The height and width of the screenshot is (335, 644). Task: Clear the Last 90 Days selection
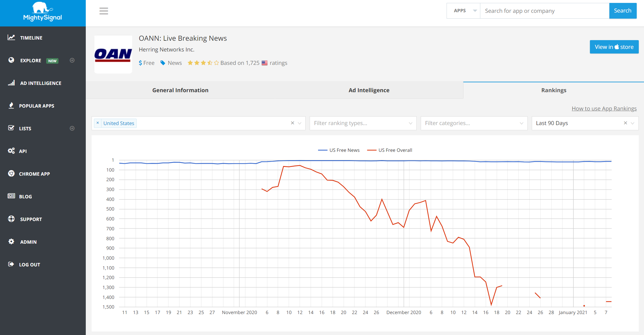pos(625,123)
